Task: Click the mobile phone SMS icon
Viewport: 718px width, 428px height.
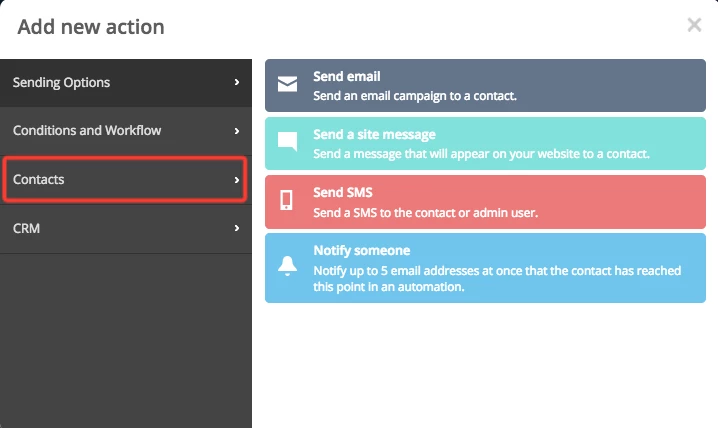Action: tap(287, 200)
